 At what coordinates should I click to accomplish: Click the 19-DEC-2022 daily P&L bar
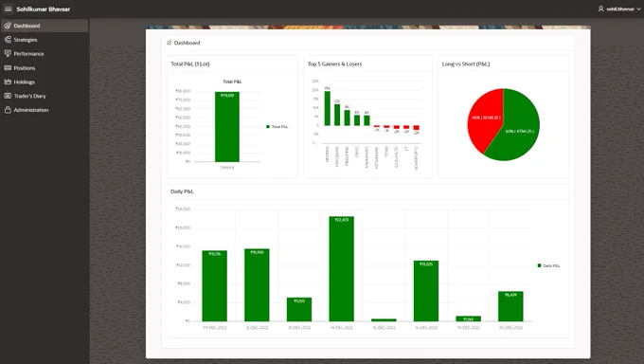click(468, 318)
